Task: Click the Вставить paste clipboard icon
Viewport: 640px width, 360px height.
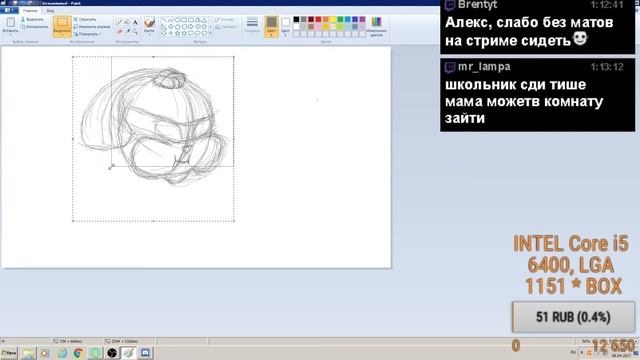Action: pyautogui.click(x=10, y=22)
